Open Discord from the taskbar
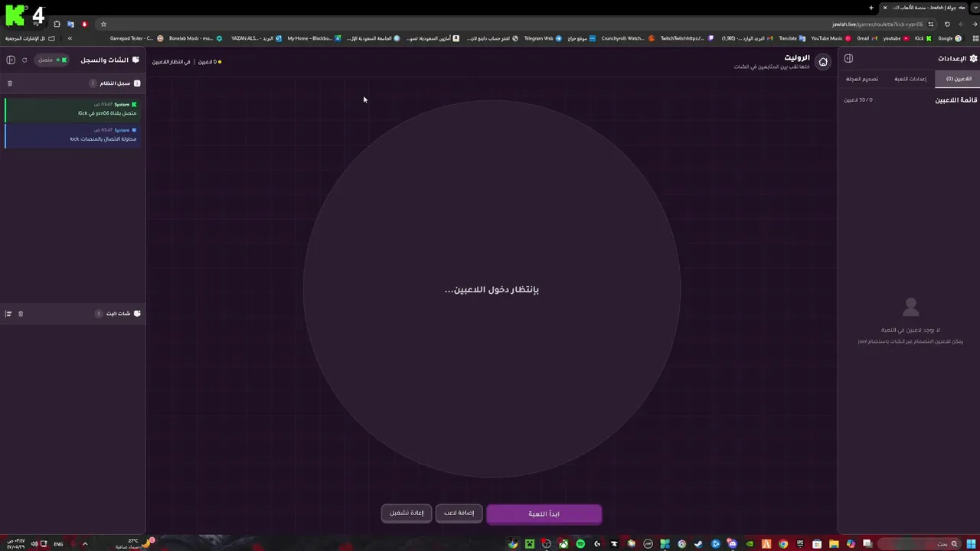980x551 pixels. (732, 544)
